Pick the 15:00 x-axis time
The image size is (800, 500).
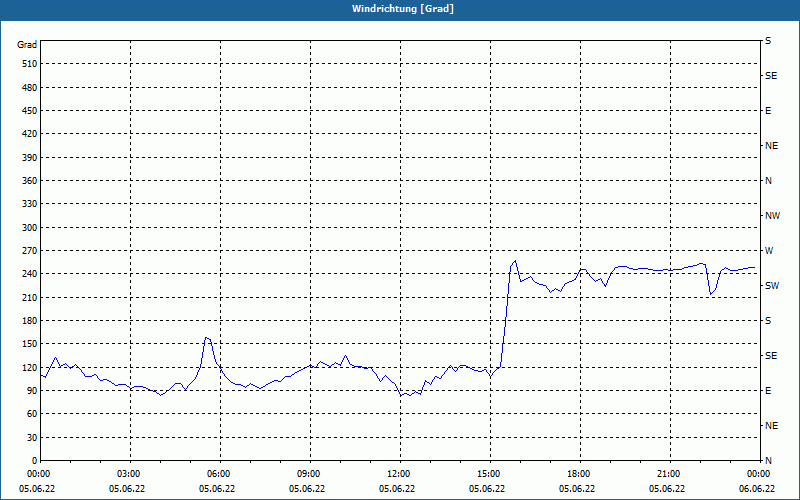tap(489, 474)
